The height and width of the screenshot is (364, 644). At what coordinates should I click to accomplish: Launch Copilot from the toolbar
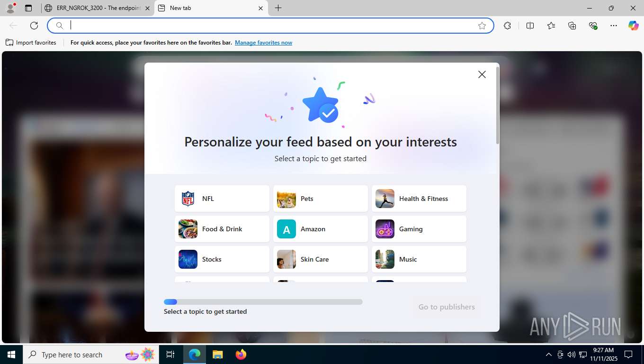coord(633,26)
